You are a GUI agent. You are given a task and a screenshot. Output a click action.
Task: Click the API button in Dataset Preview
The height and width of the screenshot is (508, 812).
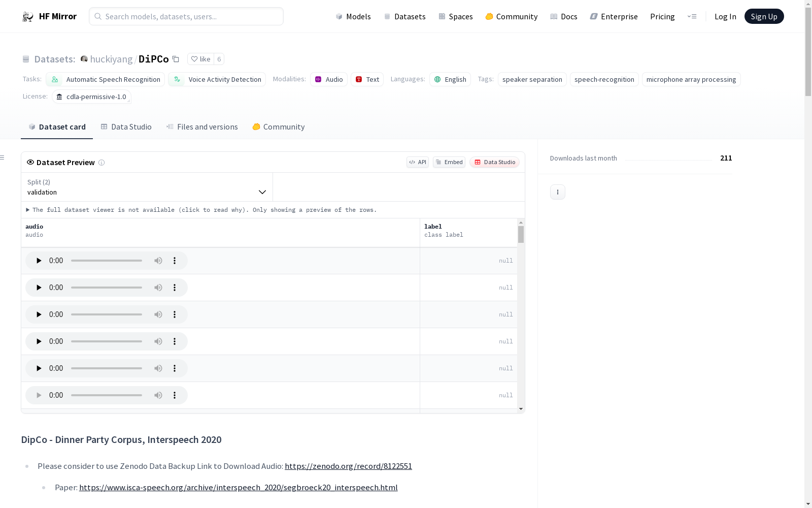[418, 162]
